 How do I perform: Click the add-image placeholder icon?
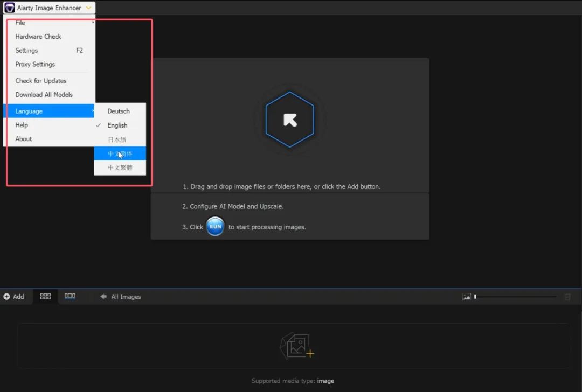(x=297, y=346)
